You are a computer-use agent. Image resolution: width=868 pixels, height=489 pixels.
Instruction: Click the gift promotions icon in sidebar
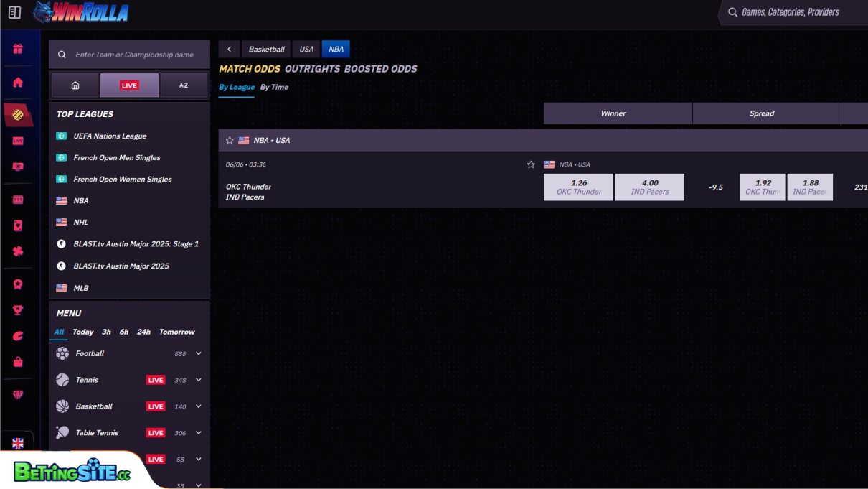coord(18,50)
